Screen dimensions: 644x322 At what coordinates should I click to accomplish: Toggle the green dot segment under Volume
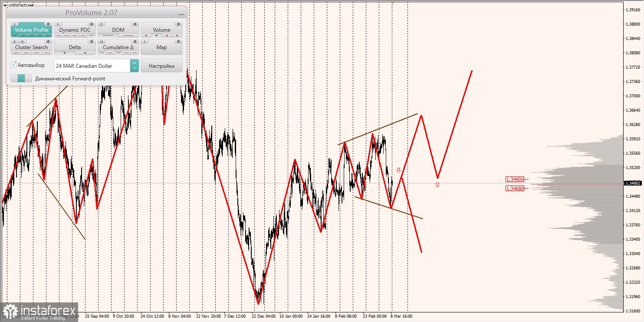pos(156,35)
